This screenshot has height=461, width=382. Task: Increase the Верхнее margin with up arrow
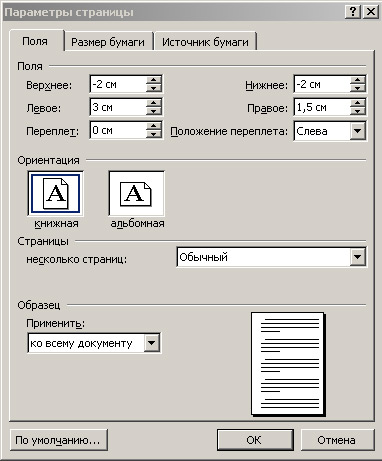[x=154, y=80]
